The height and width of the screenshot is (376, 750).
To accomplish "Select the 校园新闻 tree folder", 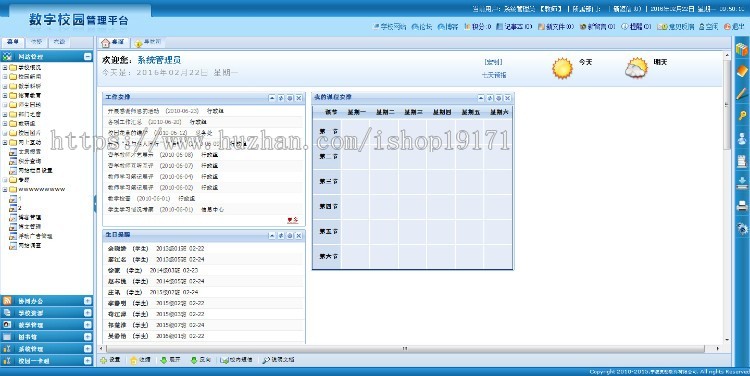I will [30, 77].
